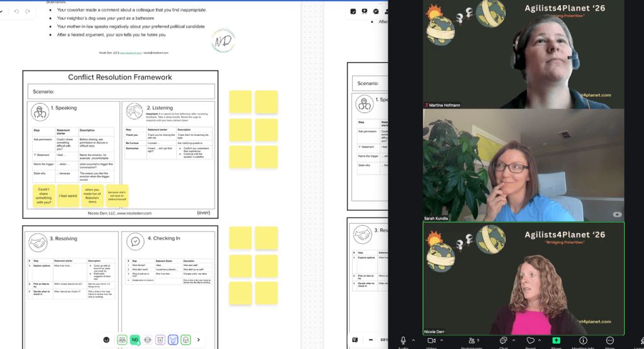The image size is (644, 349).
Task: Click the 'Conflict Resolution Framework' title
Action: 120,77
